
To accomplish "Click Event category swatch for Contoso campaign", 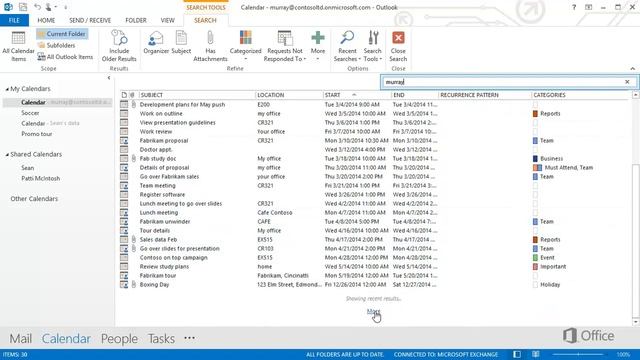I will 535,258.
